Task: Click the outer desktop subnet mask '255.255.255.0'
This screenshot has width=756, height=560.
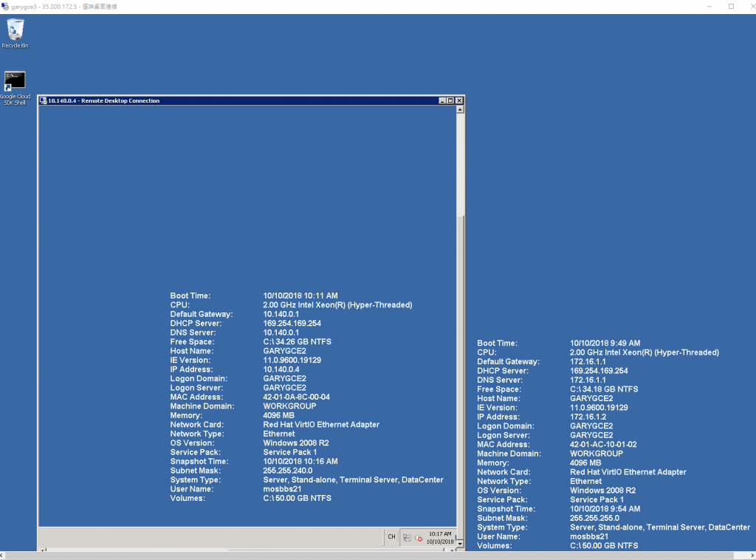Action: [594, 518]
